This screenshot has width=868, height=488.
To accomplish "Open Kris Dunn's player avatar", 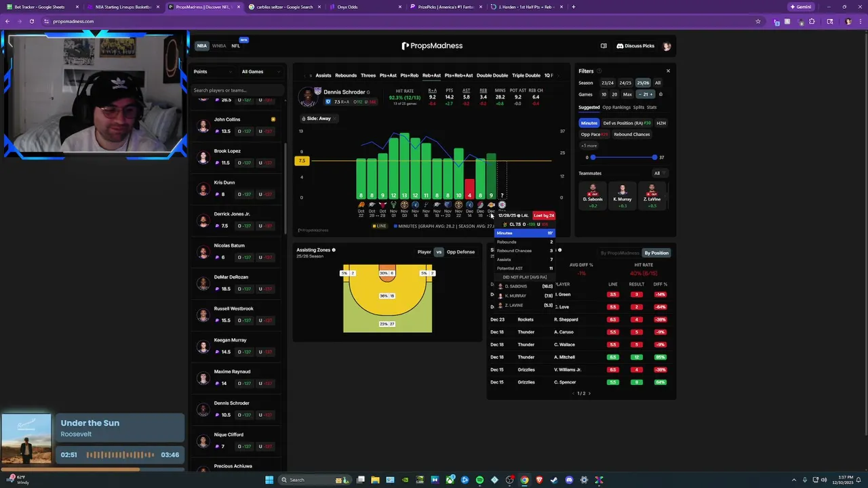I will 203,188.
